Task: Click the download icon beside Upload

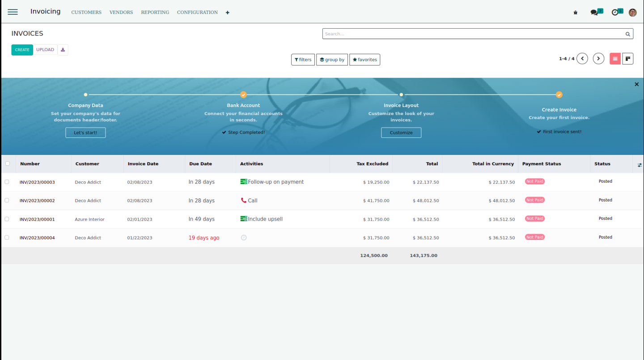Action: click(63, 50)
